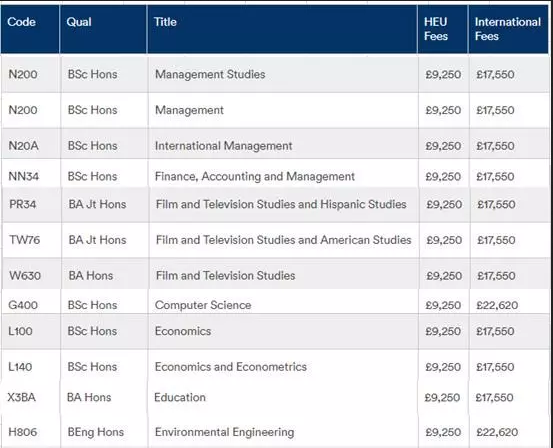The width and height of the screenshot is (553, 448).
Task: Click the International Fees column header
Action: [509, 29]
